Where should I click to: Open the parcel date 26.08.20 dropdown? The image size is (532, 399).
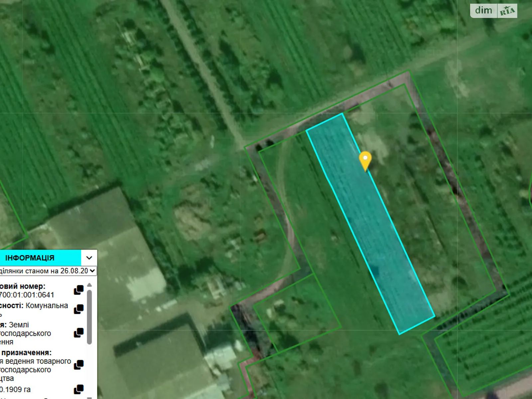pos(48,271)
